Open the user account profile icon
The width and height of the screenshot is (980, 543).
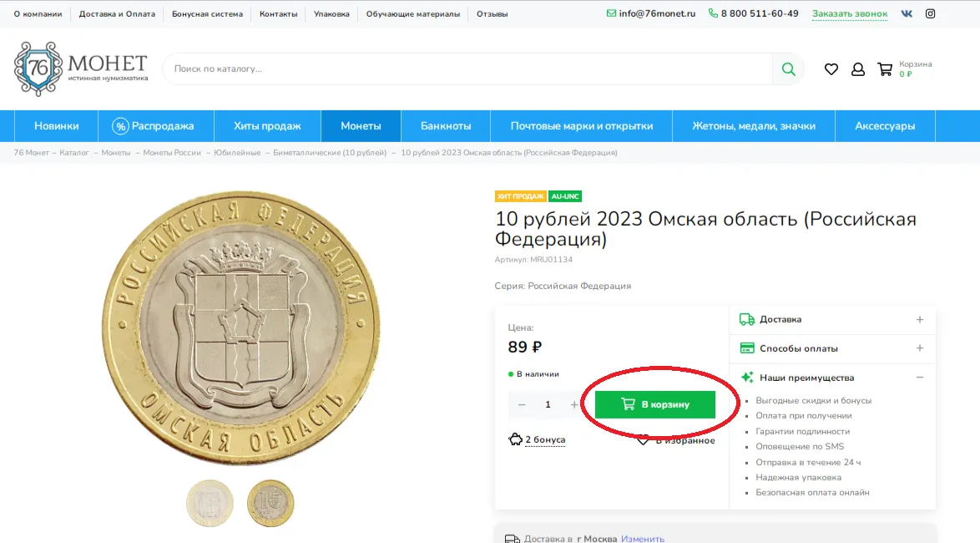(857, 69)
